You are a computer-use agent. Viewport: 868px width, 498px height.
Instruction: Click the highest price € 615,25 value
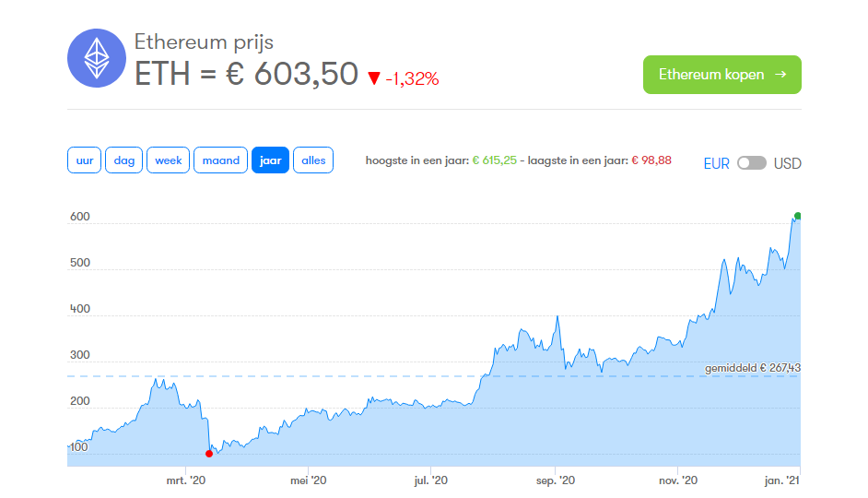pyautogui.click(x=494, y=160)
